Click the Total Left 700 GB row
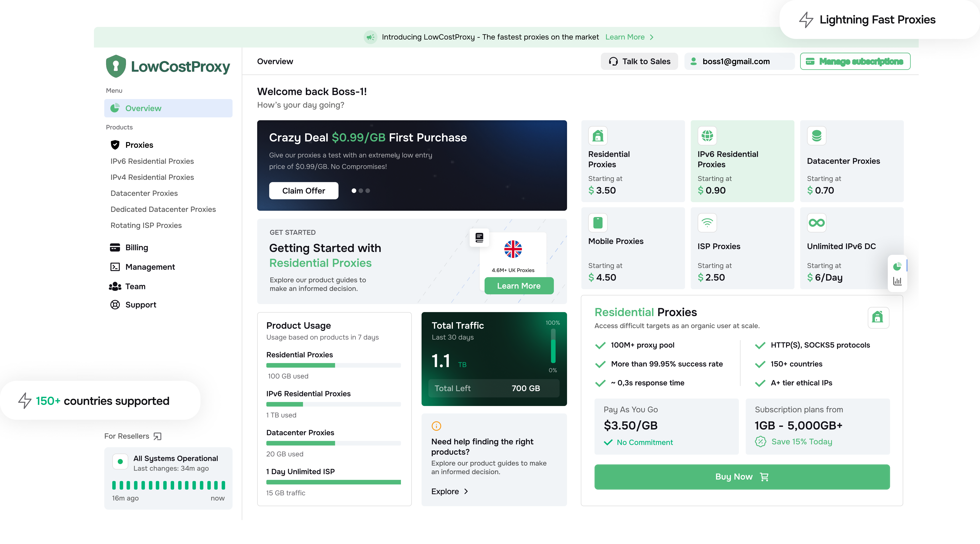 [x=494, y=388]
